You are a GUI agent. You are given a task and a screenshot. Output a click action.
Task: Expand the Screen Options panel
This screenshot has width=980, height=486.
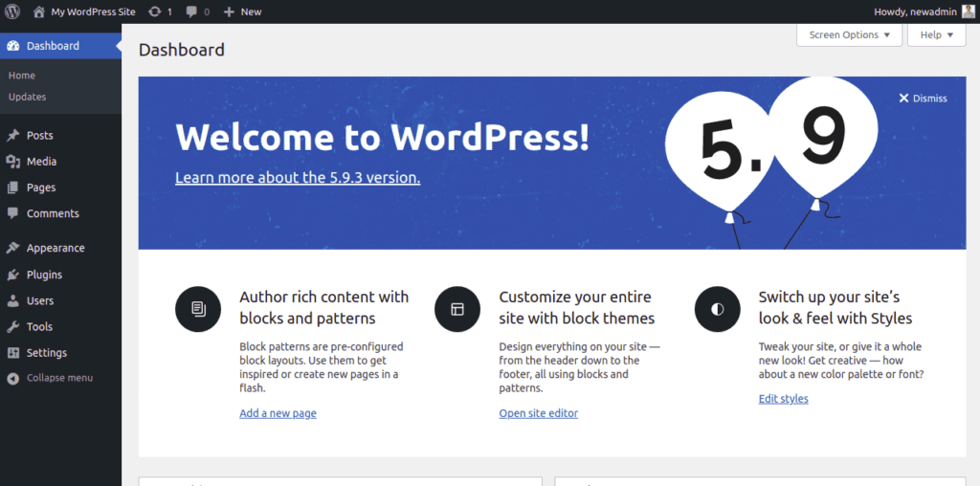pyautogui.click(x=849, y=35)
